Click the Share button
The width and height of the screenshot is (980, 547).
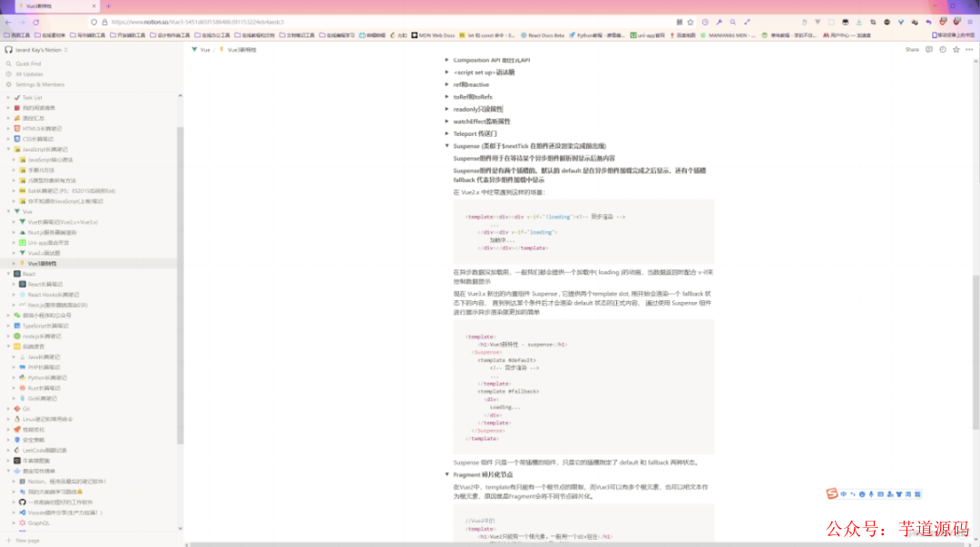(911, 50)
